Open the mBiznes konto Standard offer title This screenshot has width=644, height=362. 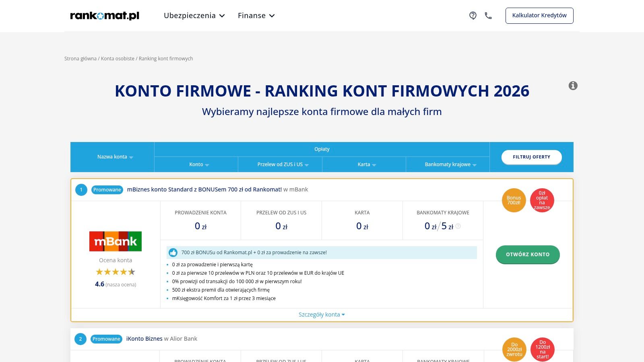tap(204, 189)
